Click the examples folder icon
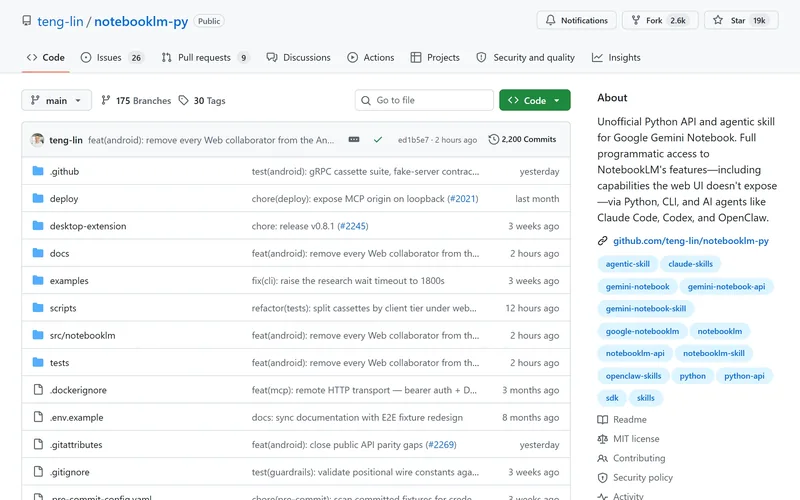Screen dimensions: 800x500 point(38,280)
